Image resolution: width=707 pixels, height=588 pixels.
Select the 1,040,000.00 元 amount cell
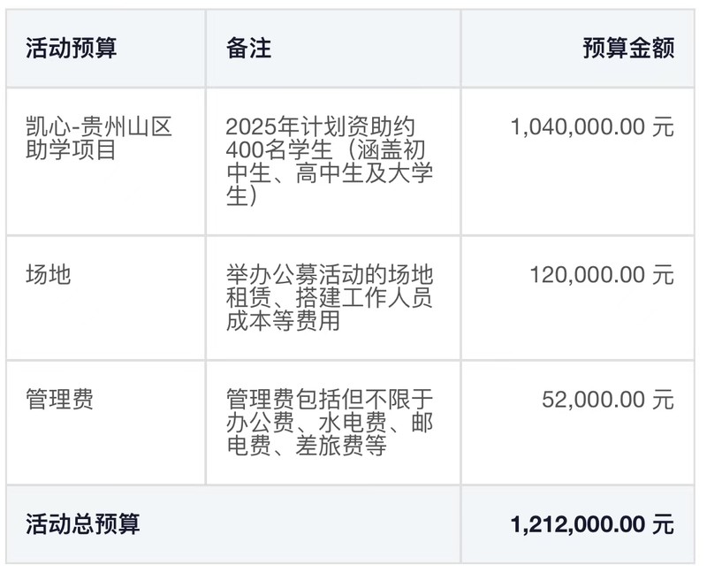click(592, 126)
